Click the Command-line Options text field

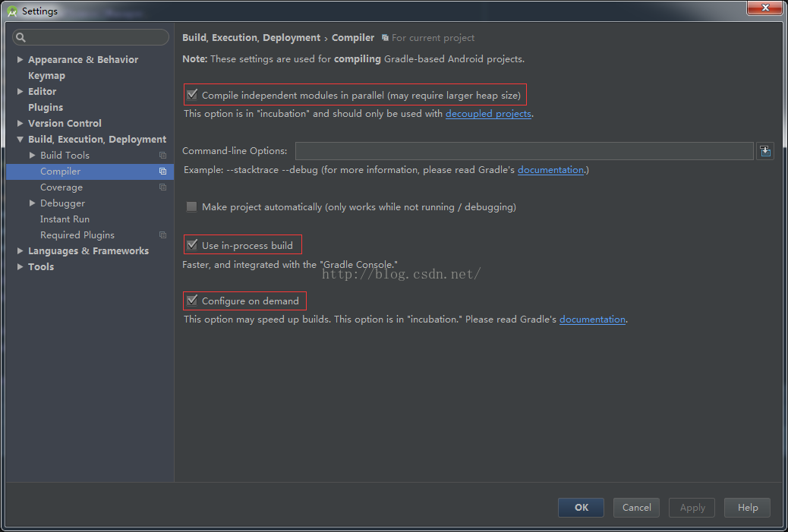point(524,151)
